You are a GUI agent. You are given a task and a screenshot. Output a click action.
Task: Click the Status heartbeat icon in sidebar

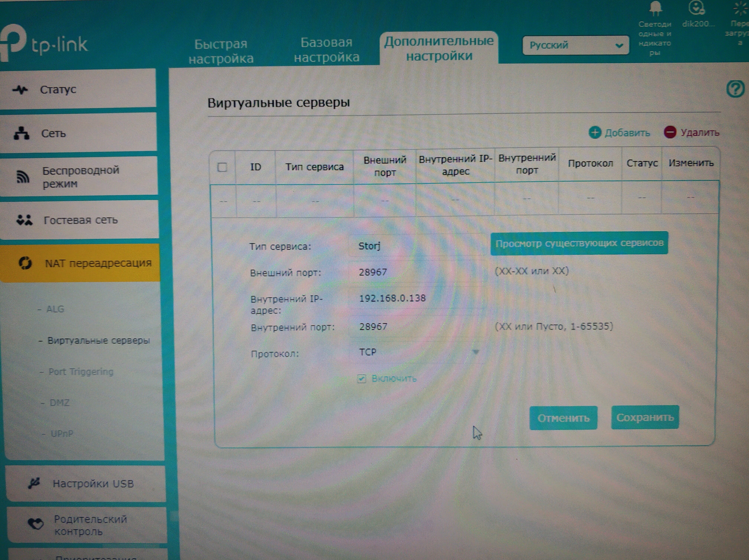click(20, 90)
